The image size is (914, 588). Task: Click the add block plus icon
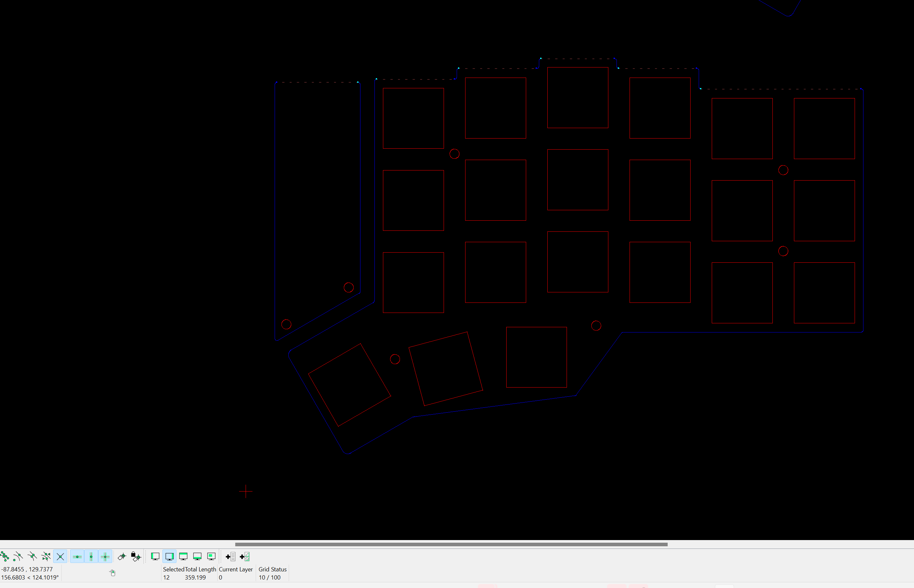[x=243, y=556]
